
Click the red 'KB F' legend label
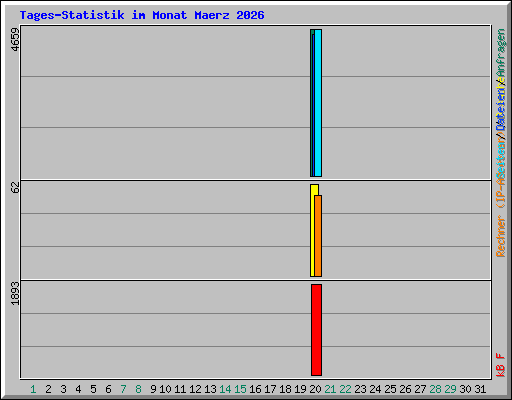pyautogui.click(x=501, y=365)
